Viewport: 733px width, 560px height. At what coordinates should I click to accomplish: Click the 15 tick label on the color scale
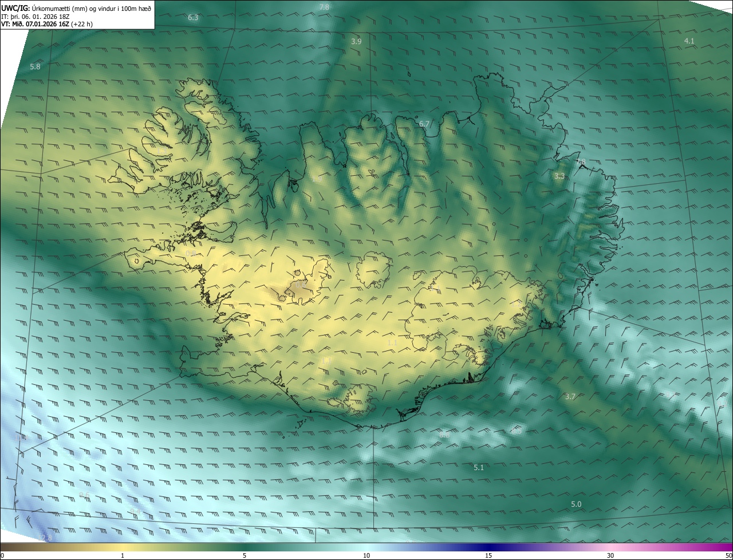tap(488, 555)
